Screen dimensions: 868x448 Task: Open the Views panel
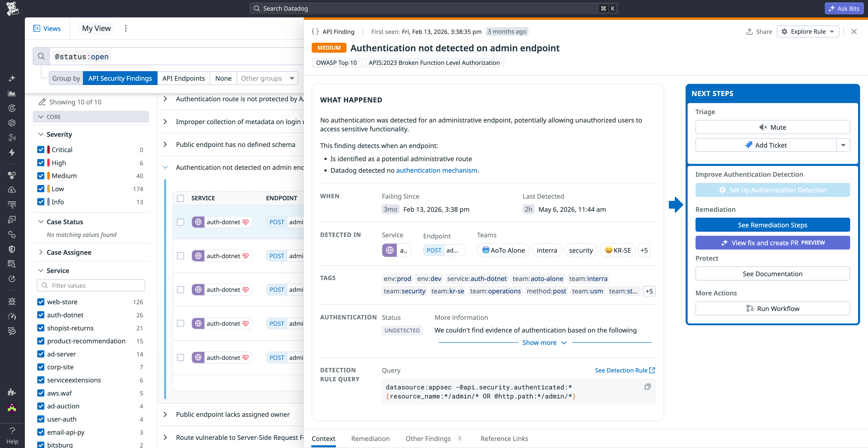47,28
